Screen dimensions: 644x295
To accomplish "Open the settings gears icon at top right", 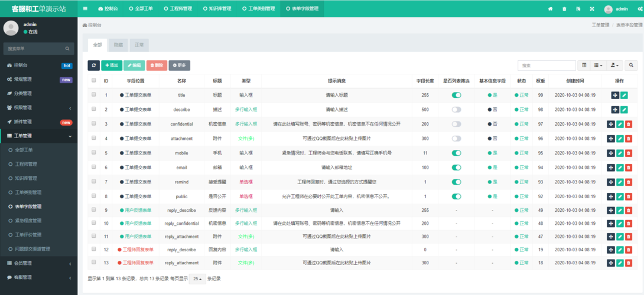I will point(639,9).
